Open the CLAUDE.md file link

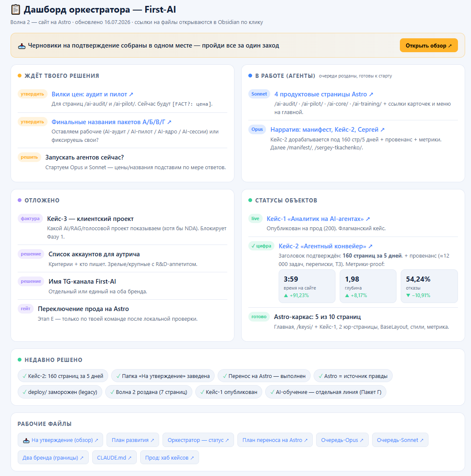[x=114, y=458]
